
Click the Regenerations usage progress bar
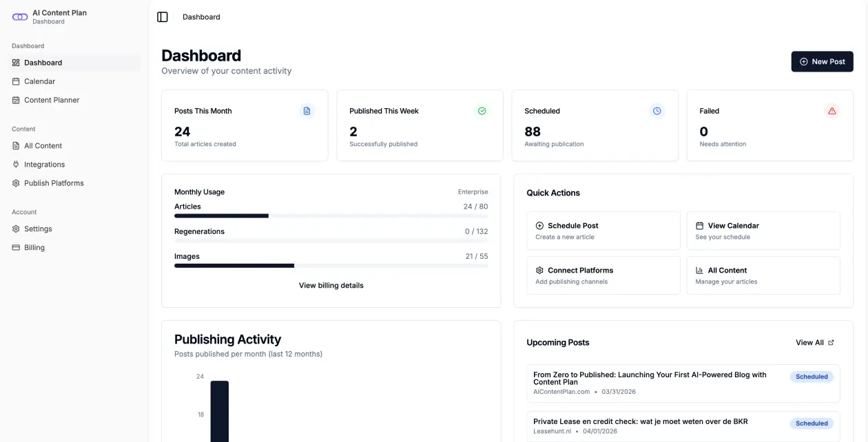331,241
